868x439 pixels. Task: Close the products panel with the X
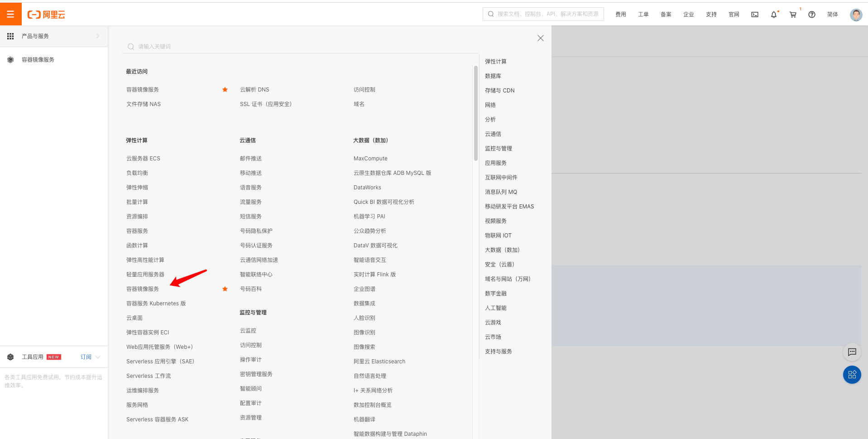(541, 38)
